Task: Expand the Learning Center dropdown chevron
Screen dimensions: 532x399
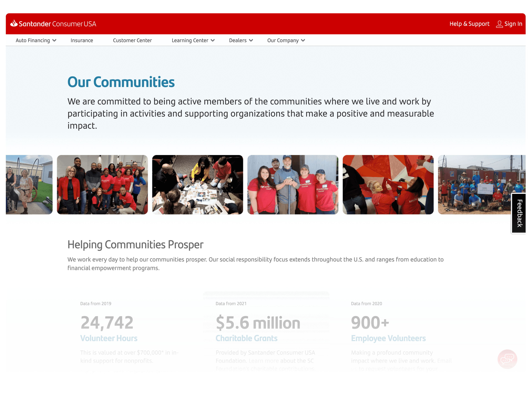Action: point(213,40)
